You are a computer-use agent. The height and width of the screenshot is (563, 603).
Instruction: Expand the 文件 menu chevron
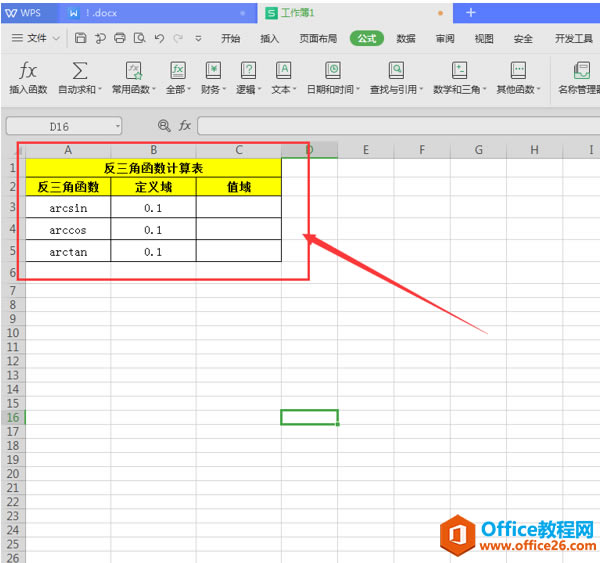pyautogui.click(x=56, y=38)
